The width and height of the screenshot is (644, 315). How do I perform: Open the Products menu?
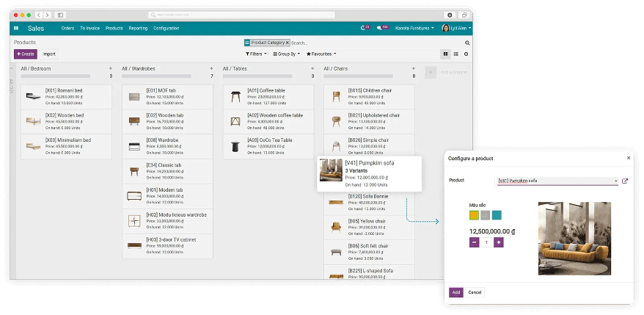pos(114,29)
